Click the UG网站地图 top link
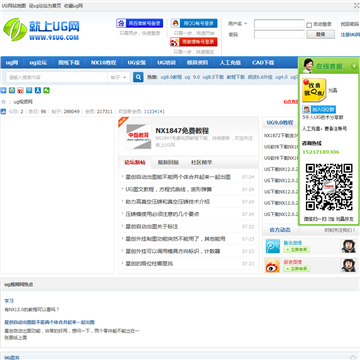The image size is (360, 360). tap(14, 6)
